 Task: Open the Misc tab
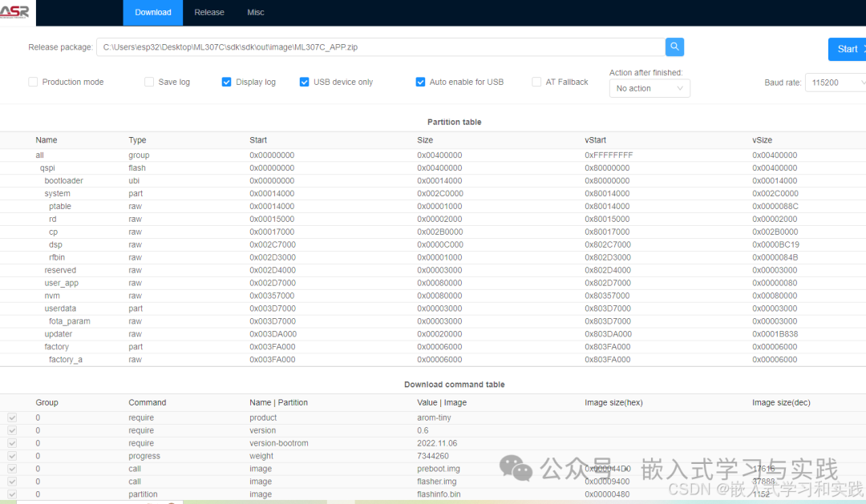[255, 12]
